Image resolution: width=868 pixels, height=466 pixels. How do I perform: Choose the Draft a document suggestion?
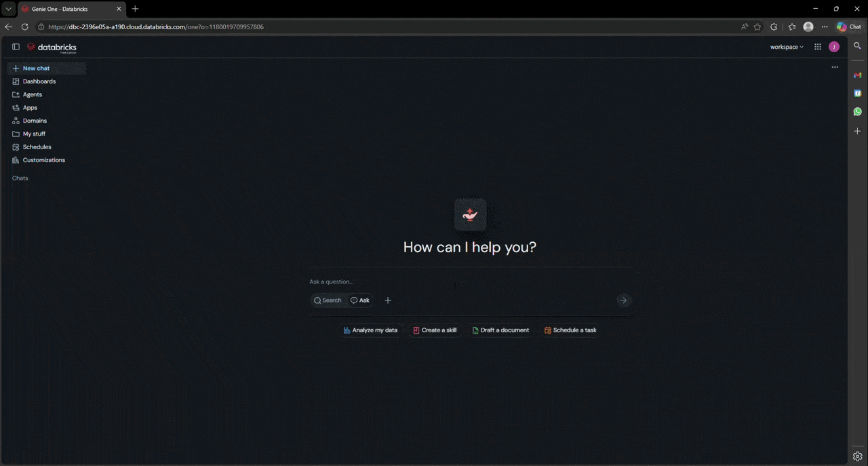coord(500,330)
